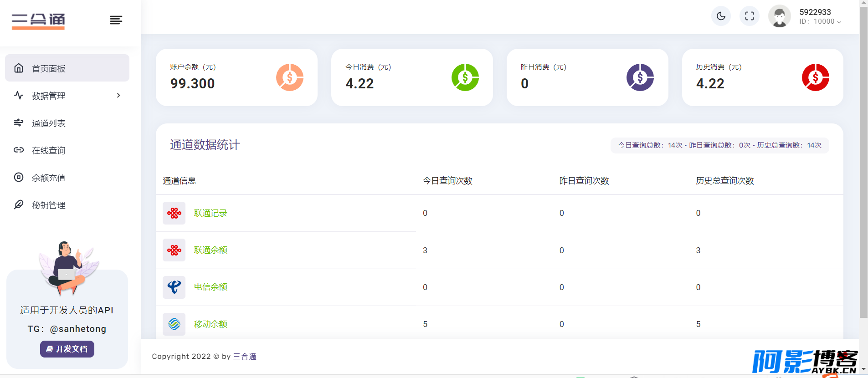Image resolution: width=868 pixels, height=378 pixels.
Task: Click historical total 5 in 移动余额 row
Action: 698,324
